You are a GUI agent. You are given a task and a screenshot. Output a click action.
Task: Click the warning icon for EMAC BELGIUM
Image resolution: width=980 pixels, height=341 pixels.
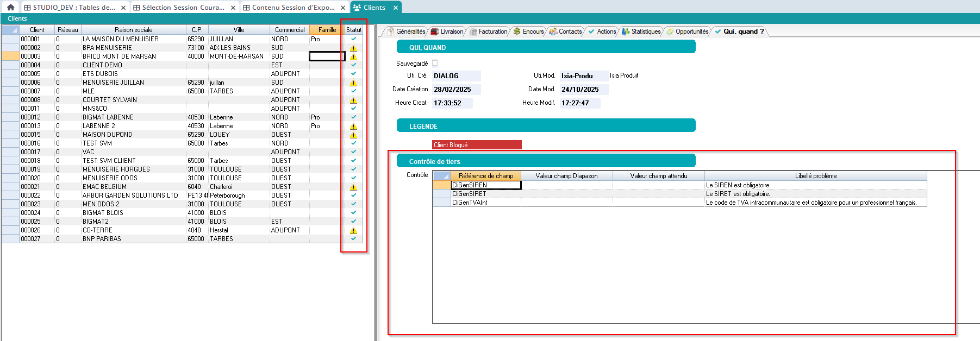(x=353, y=187)
